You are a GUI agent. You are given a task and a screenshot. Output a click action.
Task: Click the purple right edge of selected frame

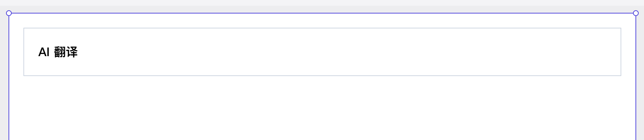click(636, 78)
